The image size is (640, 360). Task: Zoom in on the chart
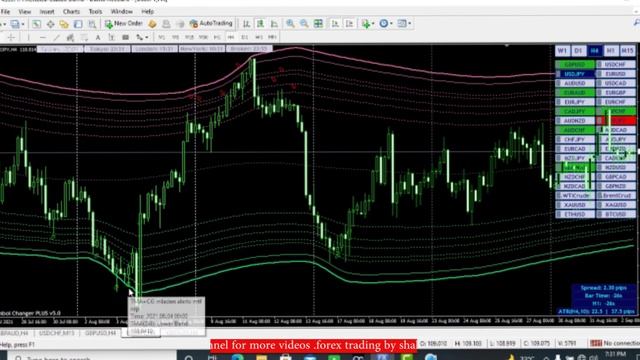(290, 24)
